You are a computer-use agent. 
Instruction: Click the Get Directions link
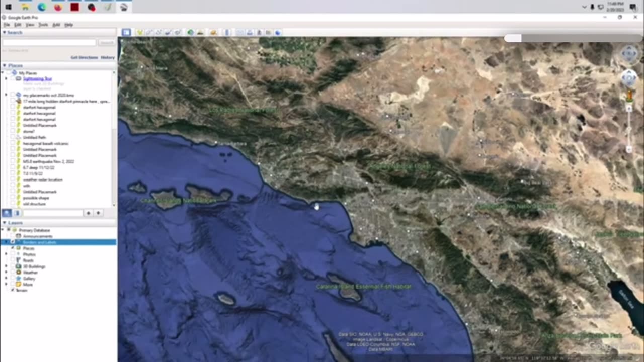click(x=84, y=58)
